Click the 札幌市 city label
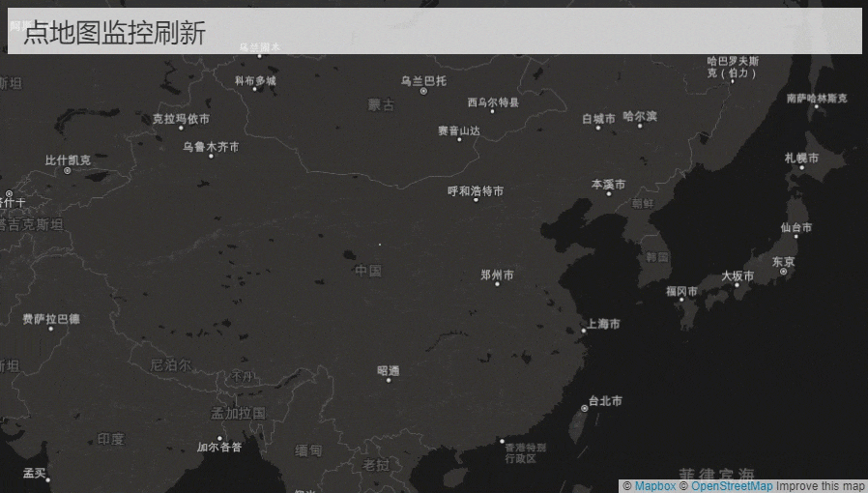868x493 pixels. 801,158
